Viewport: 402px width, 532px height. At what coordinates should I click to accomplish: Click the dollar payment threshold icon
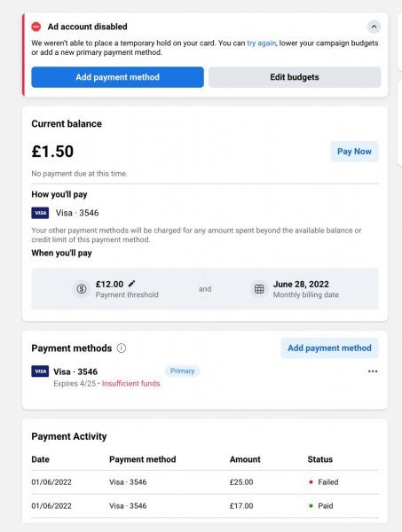pyautogui.click(x=82, y=289)
